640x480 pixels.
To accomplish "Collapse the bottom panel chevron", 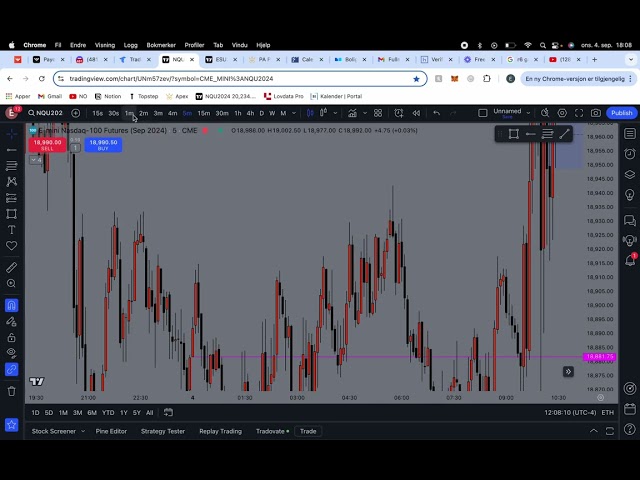I will [594, 431].
